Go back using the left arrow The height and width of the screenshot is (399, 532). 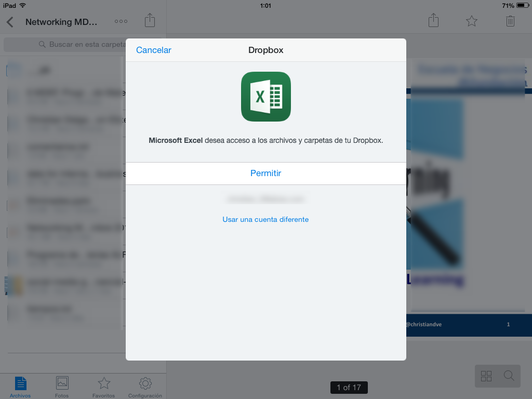[10, 22]
